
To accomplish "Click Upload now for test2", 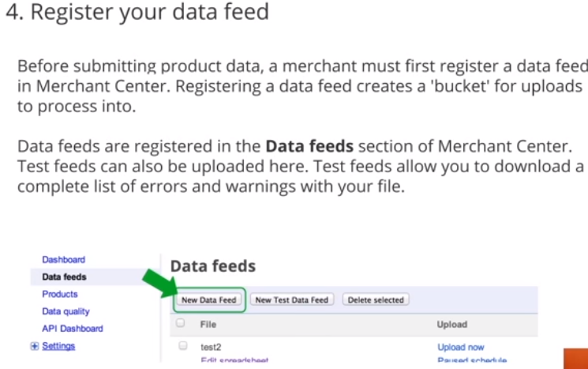I will coord(460,347).
